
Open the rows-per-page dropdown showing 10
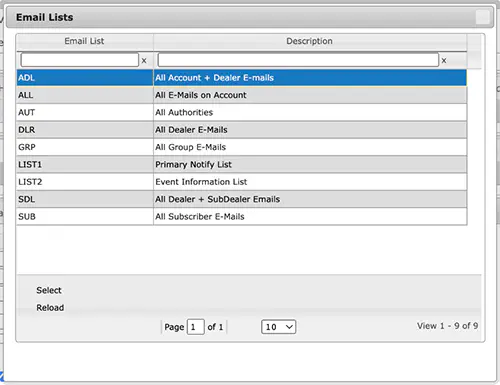[x=279, y=327]
